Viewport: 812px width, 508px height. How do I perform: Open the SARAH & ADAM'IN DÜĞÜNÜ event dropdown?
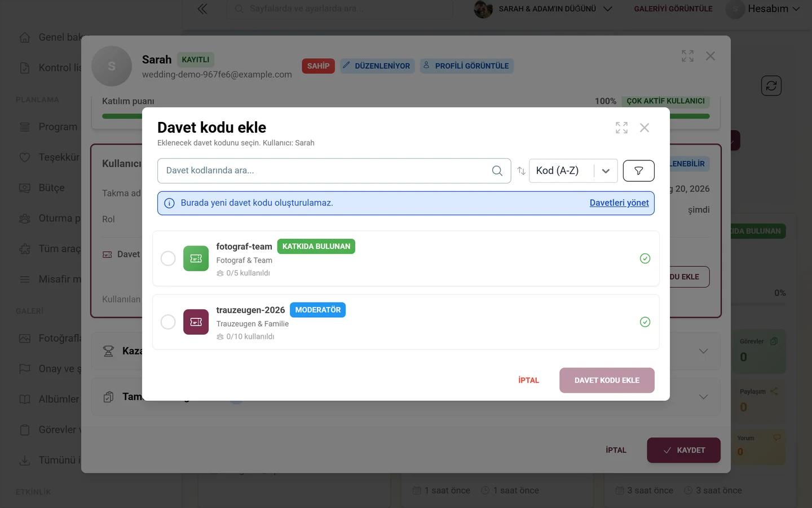coord(543,9)
